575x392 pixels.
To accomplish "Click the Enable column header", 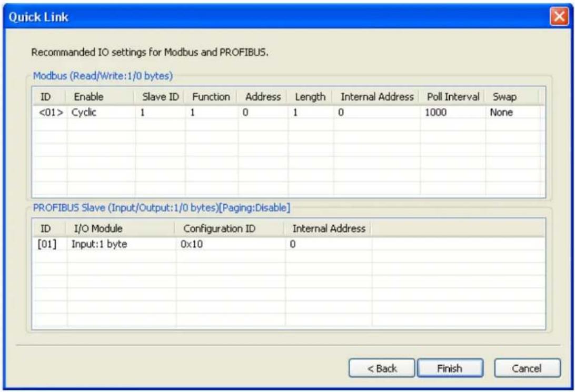I will [100, 97].
